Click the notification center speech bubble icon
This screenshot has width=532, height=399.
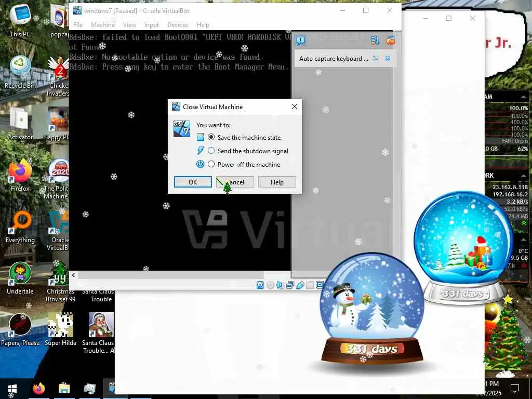tap(301, 41)
